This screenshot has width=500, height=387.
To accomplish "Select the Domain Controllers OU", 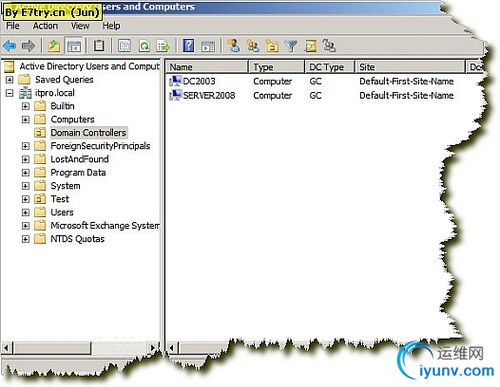I will (x=88, y=133).
